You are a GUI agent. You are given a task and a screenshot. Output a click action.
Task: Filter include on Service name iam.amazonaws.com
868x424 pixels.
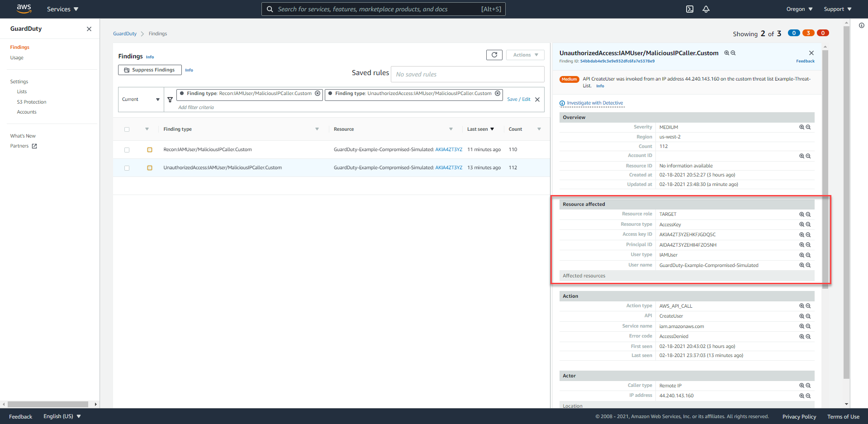pos(802,326)
